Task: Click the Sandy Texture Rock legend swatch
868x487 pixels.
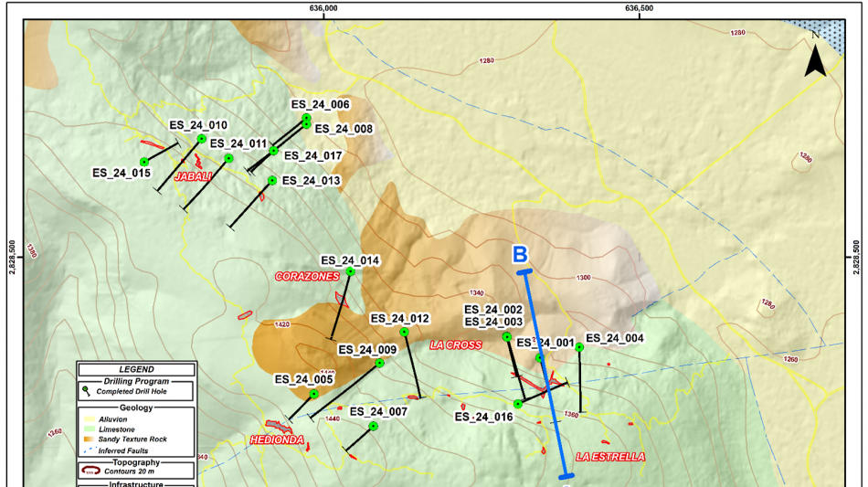Action: [x=90, y=439]
